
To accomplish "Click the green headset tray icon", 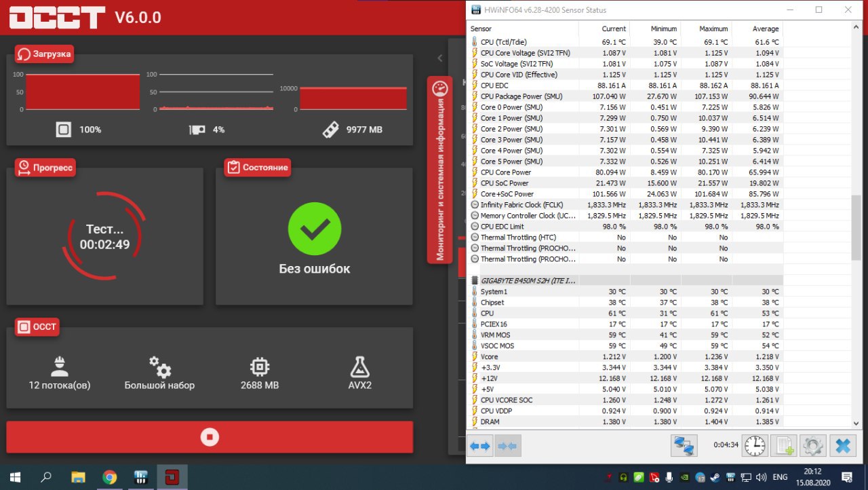I will point(624,478).
